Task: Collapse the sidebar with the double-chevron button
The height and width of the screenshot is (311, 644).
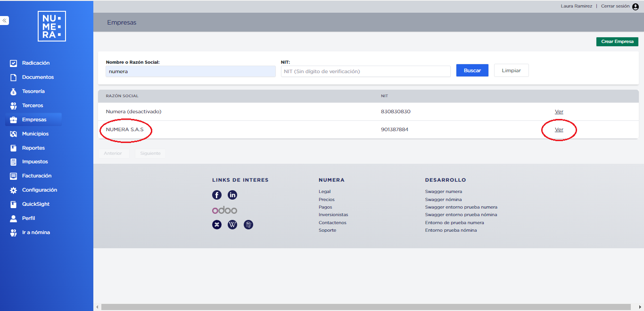Action: (x=4, y=21)
